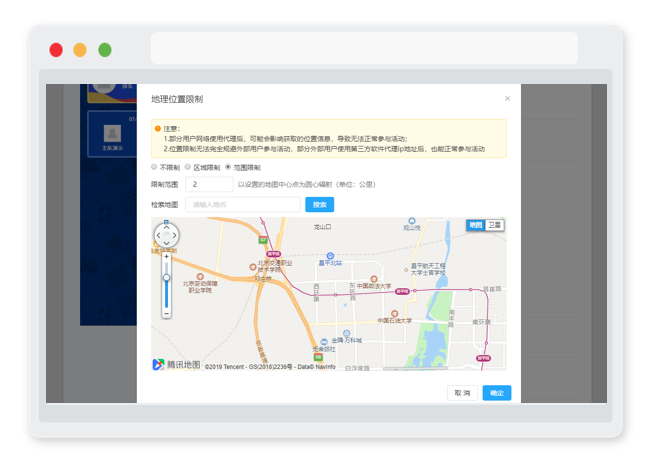Screen dimensions: 660x460
Task: Click the browser address bar
Action: (364, 48)
